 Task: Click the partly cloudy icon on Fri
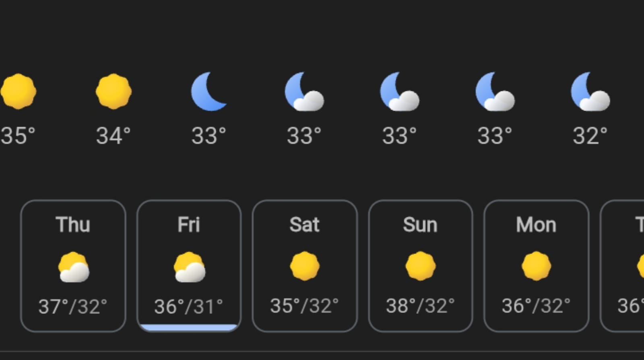coord(190,267)
